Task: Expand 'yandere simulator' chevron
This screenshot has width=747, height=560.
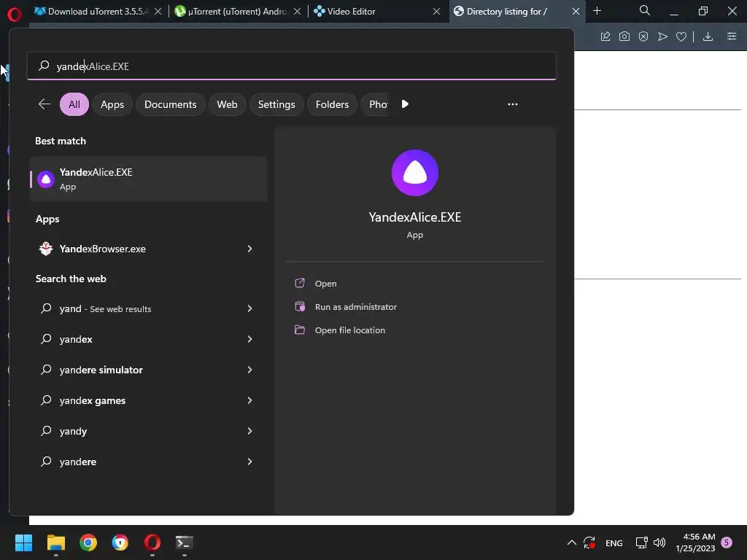Action: pos(249,370)
